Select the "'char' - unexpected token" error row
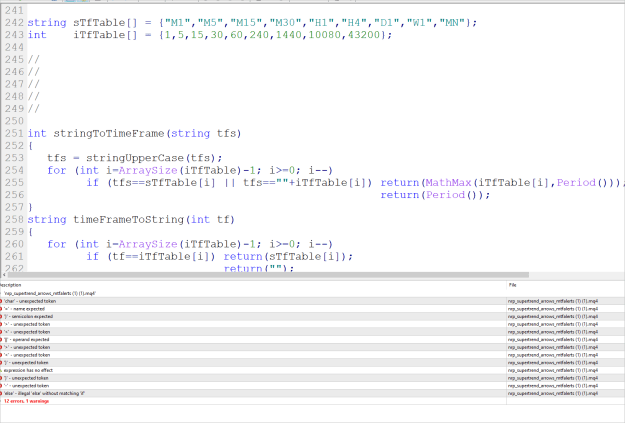 tap(312, 301)
